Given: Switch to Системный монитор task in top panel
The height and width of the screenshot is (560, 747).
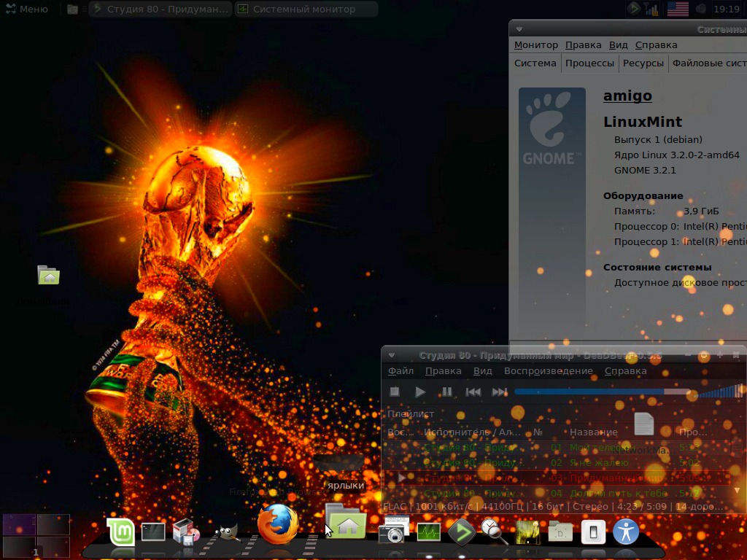Looking at the screenshot, I should 306,9.
